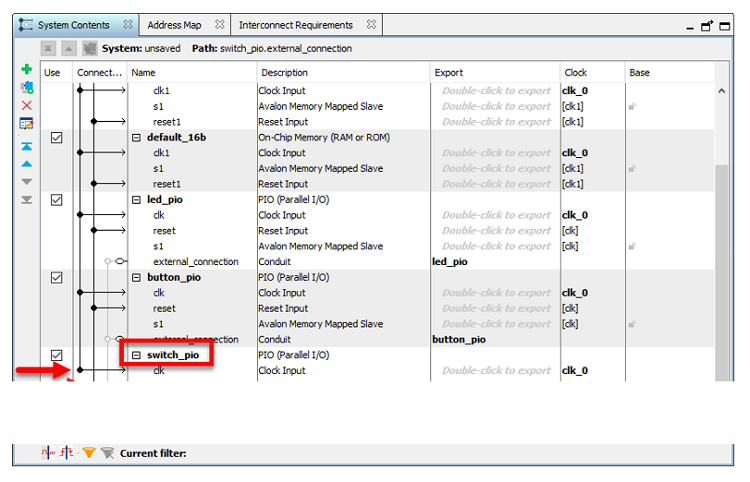The width and height of the screenshot is (750, 482).
Task: Click the led_pio external_connection open-circle connector
Action: click(x=120, y=261)
